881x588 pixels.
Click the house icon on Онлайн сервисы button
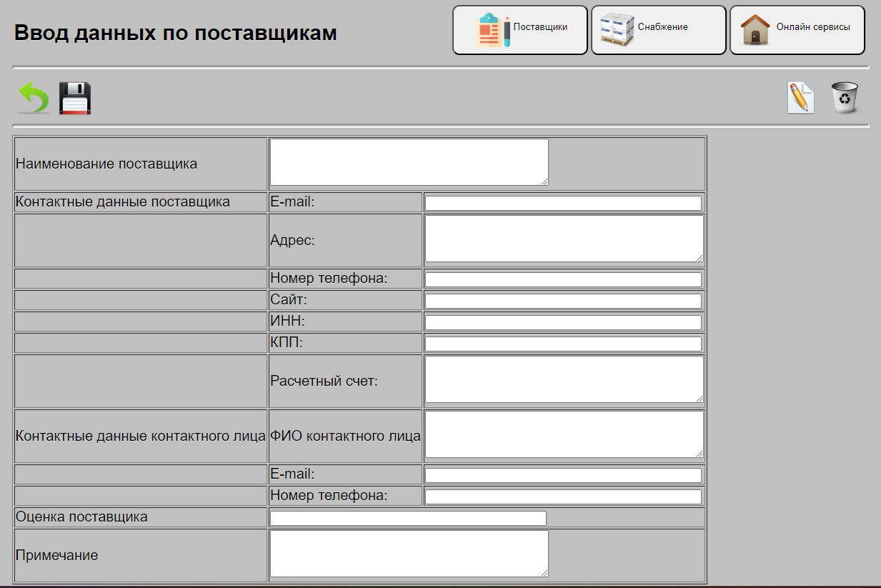coord(755,29)
